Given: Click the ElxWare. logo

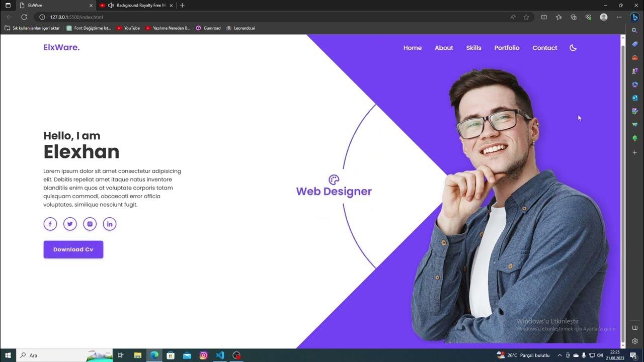Looking at the screenshot, I should click(x=61, y=47).
